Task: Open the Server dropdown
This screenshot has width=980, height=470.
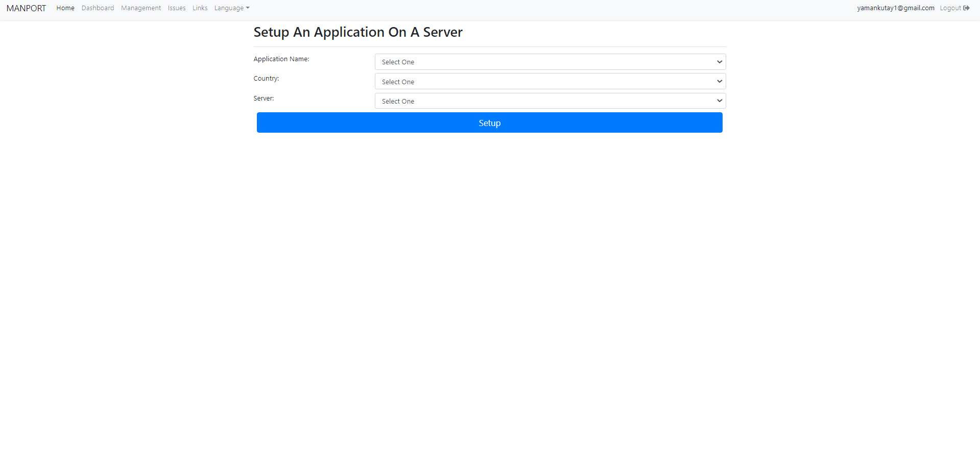Action: [x=549, y=101]
